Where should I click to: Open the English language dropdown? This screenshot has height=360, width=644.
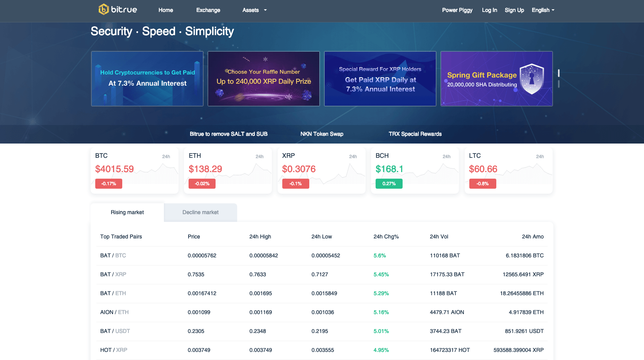(543, 10)
